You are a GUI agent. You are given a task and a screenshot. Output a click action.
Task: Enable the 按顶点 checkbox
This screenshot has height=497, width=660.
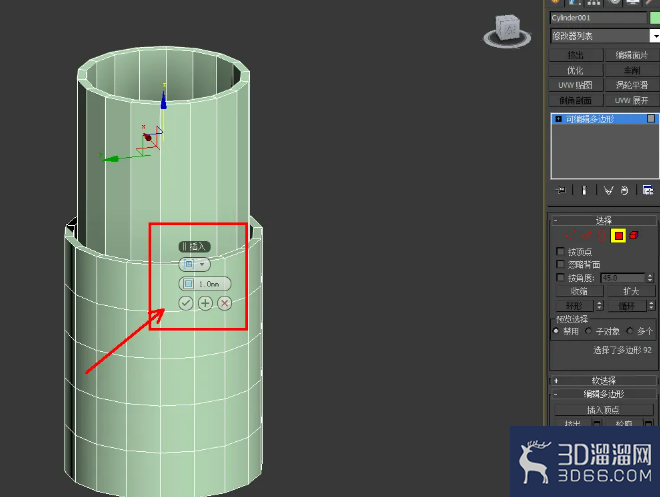coord(560,251)
